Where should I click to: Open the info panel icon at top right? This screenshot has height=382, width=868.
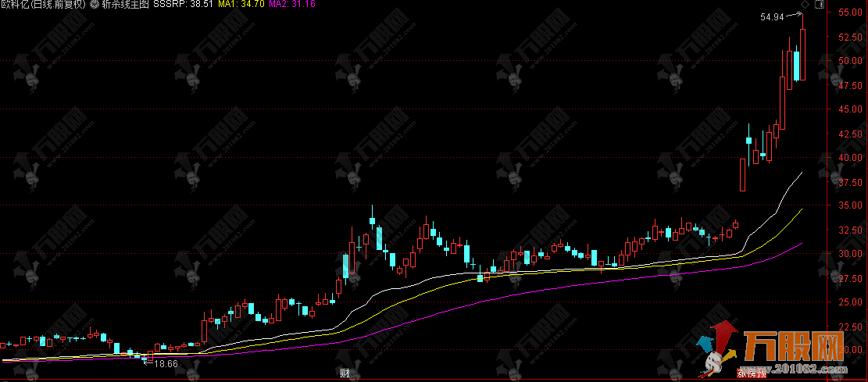pos(818,5)
